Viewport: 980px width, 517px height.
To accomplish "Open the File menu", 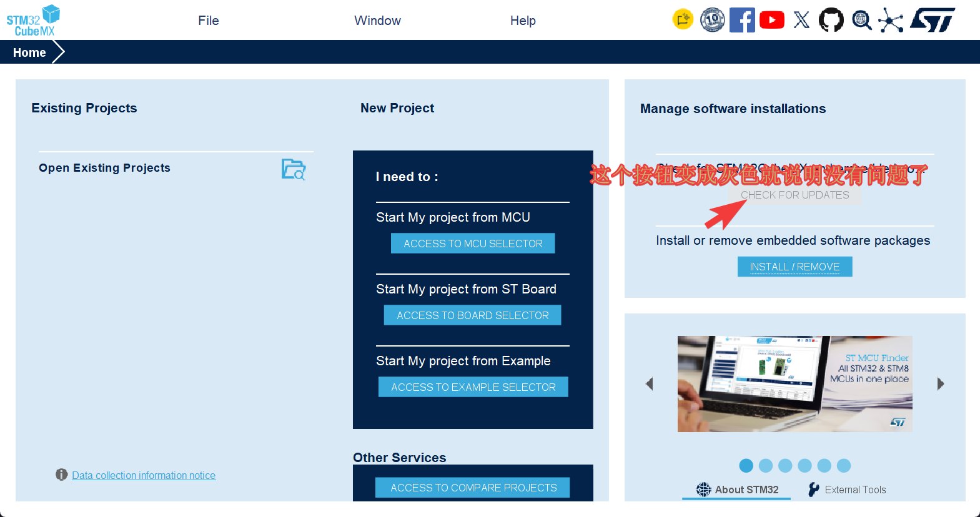I will pos(209,21).
